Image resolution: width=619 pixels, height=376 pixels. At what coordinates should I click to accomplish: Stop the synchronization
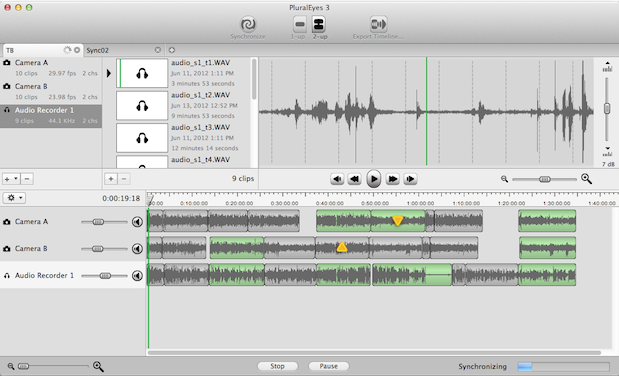point(278,366)
